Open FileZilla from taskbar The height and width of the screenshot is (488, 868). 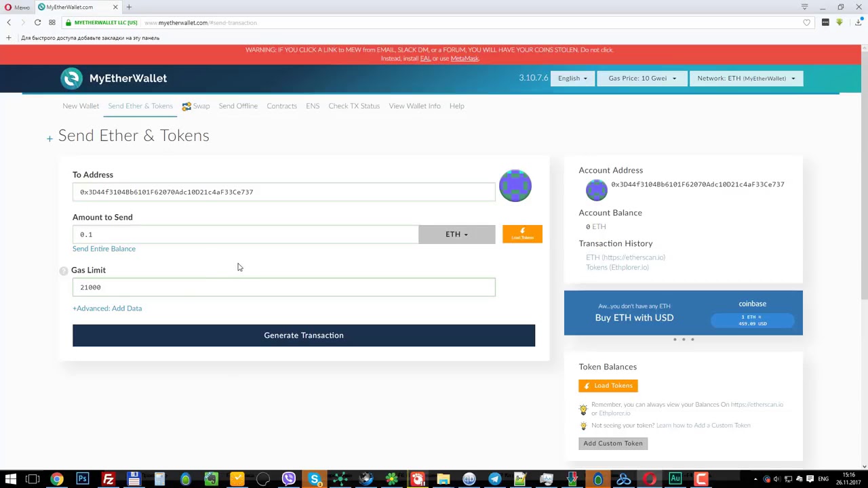[x=108, y=479]
